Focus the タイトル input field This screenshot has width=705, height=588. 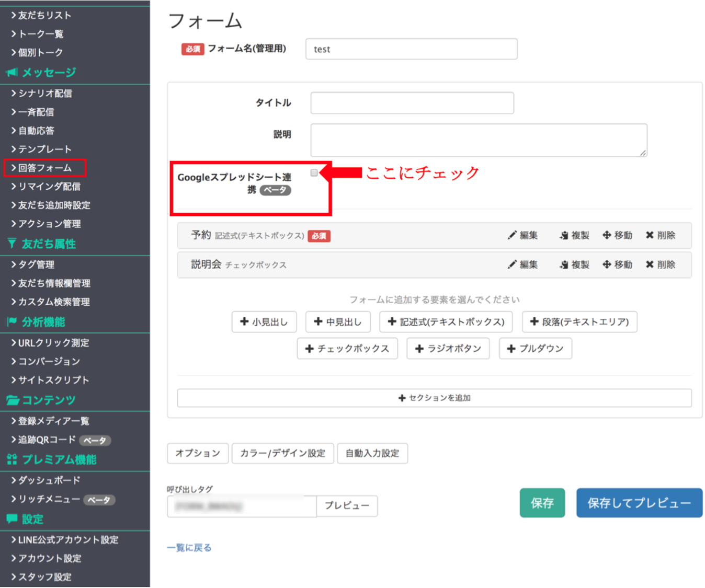[x=412, y=103]
